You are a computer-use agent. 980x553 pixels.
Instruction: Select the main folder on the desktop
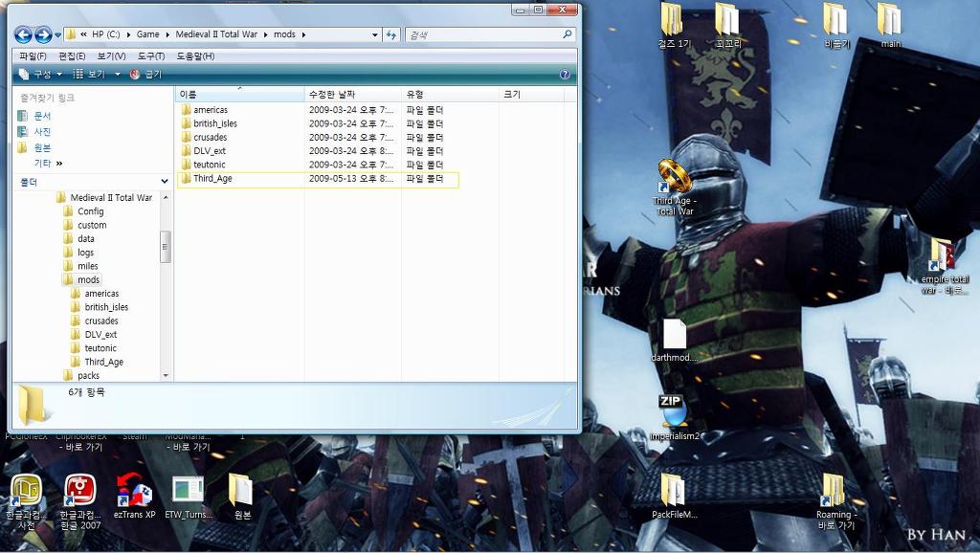click(x=890, y=26)
